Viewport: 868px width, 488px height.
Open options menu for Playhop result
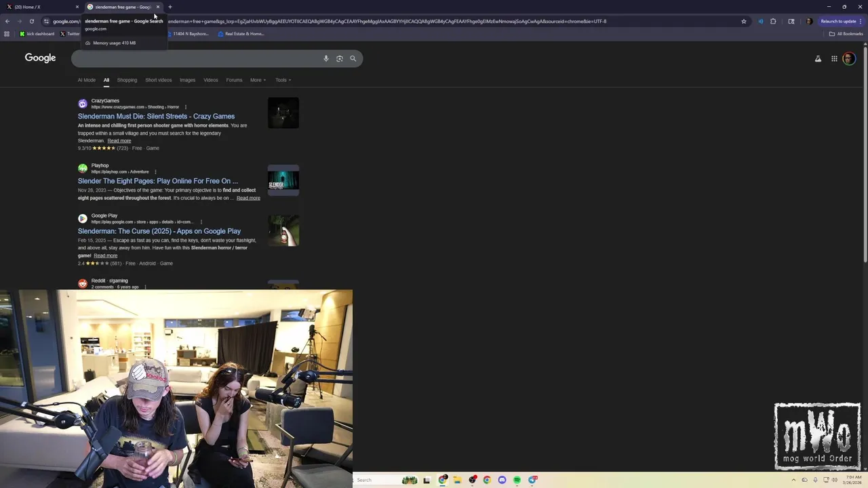(155, 172)
